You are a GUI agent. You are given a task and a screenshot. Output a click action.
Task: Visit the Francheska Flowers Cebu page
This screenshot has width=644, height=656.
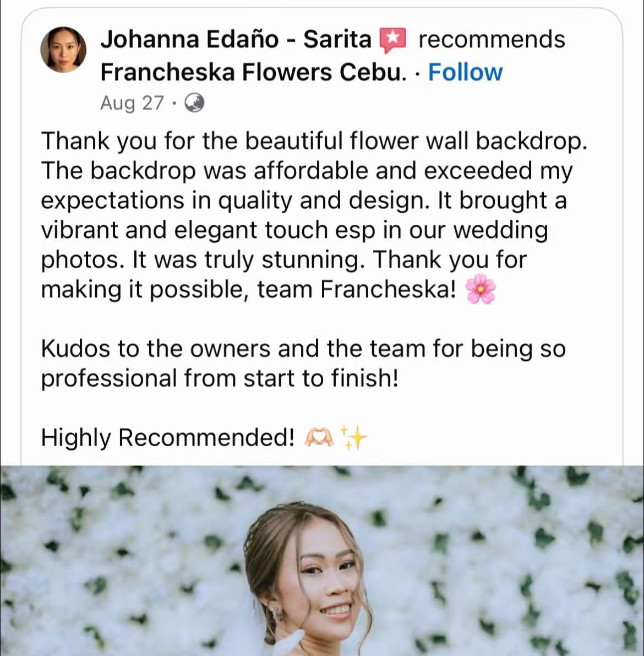(253, 72)
